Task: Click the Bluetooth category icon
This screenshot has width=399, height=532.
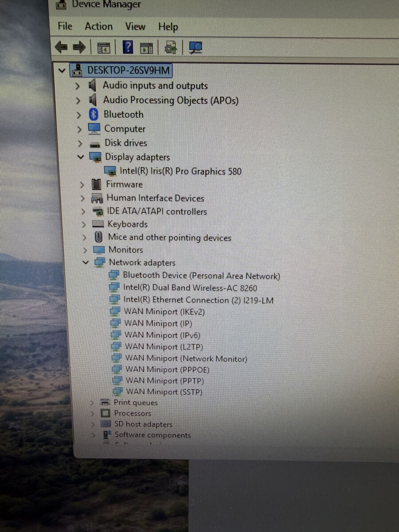Action: click(94, 114)
